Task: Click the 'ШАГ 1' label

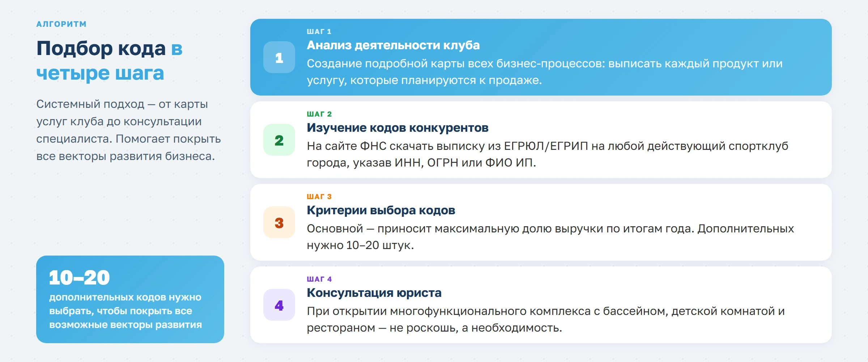Action: [x=319, y=31]
